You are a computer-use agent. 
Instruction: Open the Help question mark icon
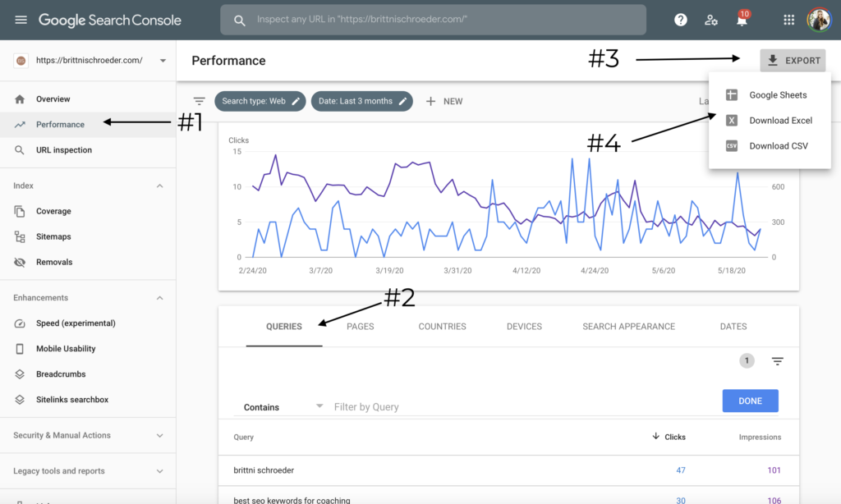pyautogui.click(x=681, y=20)
